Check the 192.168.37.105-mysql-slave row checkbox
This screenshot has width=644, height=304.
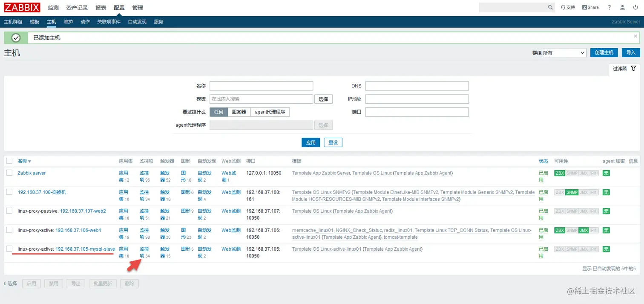pos(9,249)
